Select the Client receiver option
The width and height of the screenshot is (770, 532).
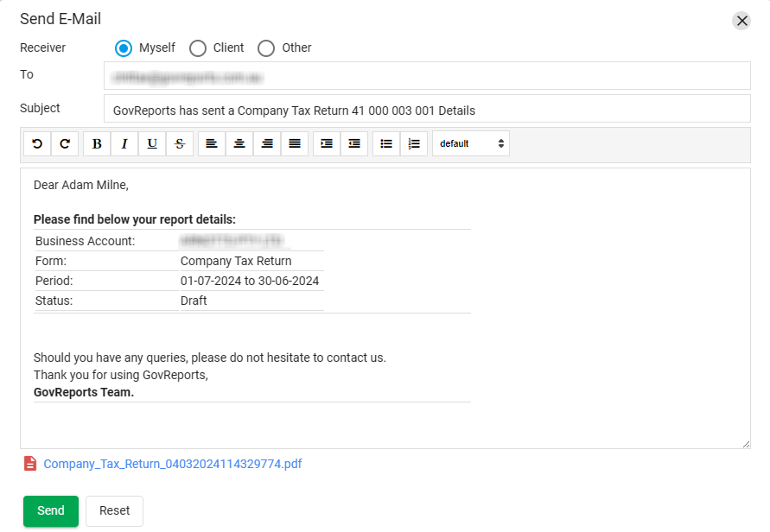point(198,48)
